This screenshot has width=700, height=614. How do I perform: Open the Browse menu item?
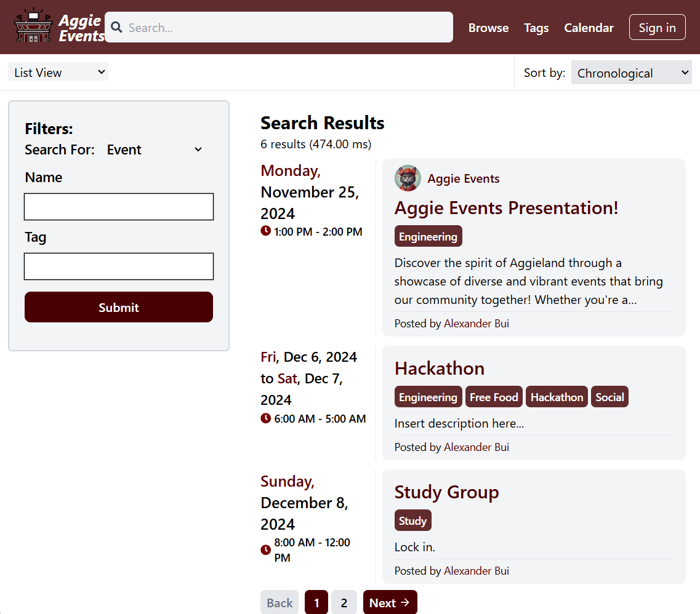pos(488,28)
